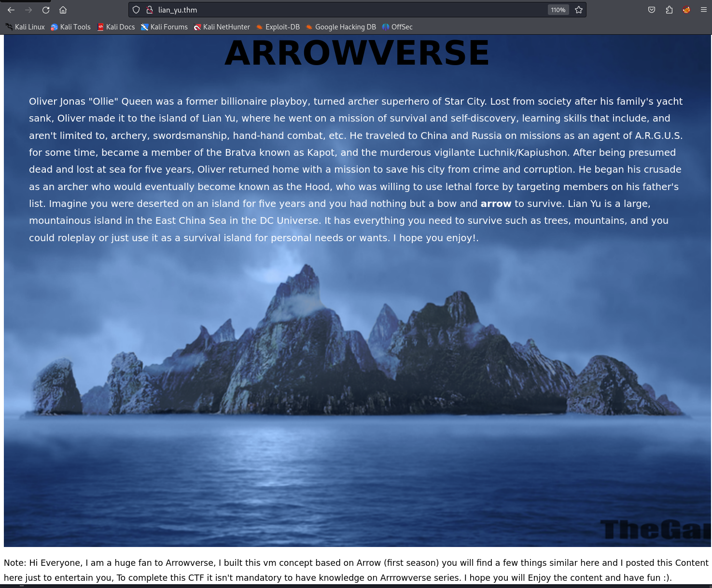Click the browser back arrow
712x588 pixels.
(x=11, y=10)
